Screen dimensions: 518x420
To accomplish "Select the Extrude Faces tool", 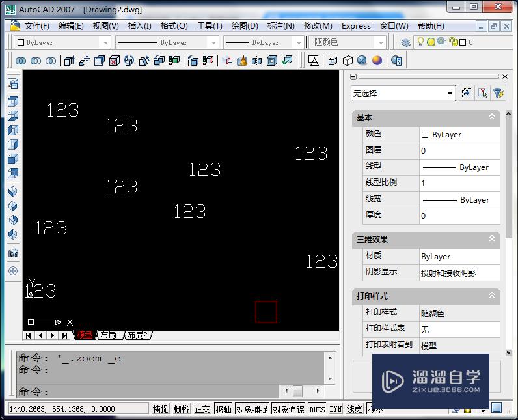I will (x=69, y=61).
